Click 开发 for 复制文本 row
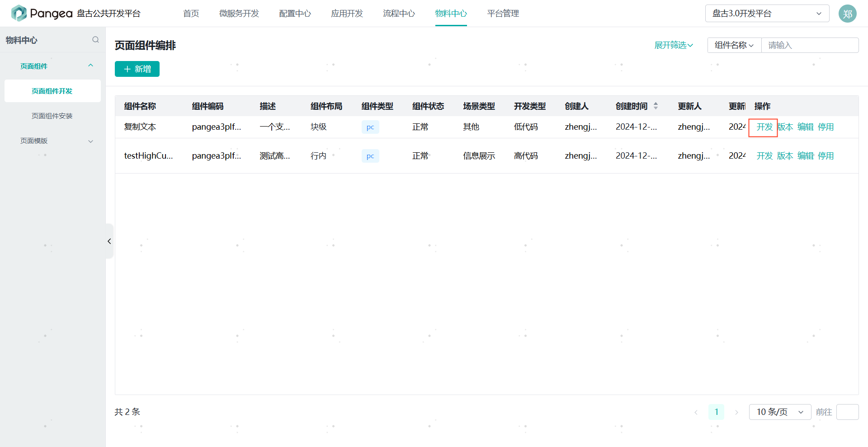 [764, 127]
